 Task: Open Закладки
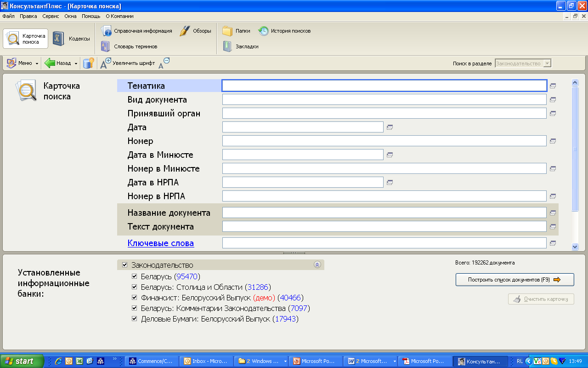coord(240,46)
